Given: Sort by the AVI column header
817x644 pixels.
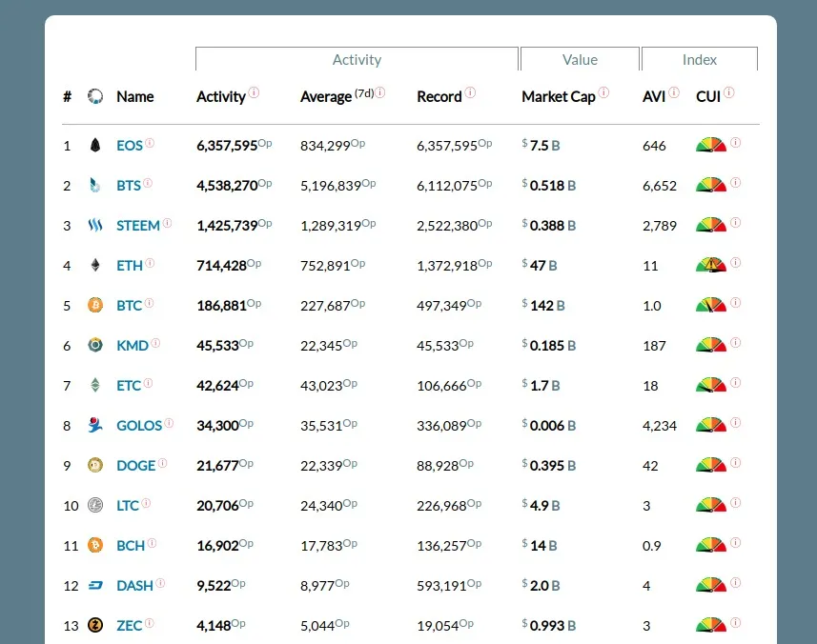Looking at the screenshot, I should (654, 97).
